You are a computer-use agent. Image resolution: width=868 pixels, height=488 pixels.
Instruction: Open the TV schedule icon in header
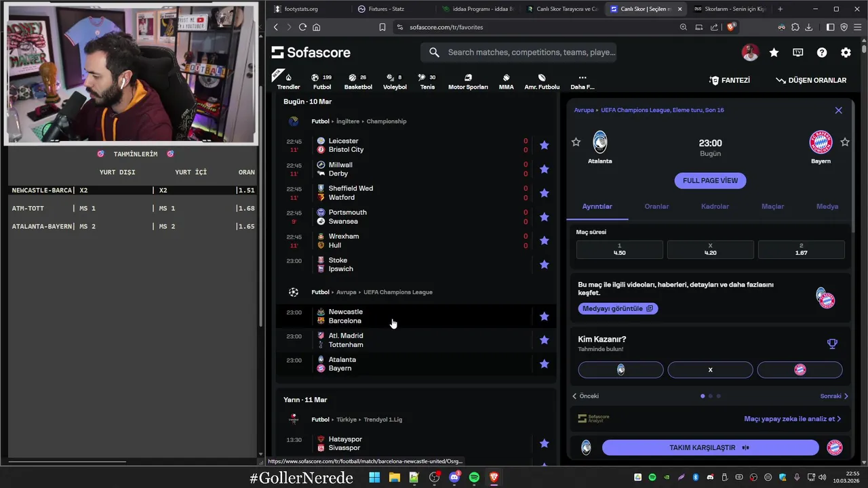(x=798, y=52)
